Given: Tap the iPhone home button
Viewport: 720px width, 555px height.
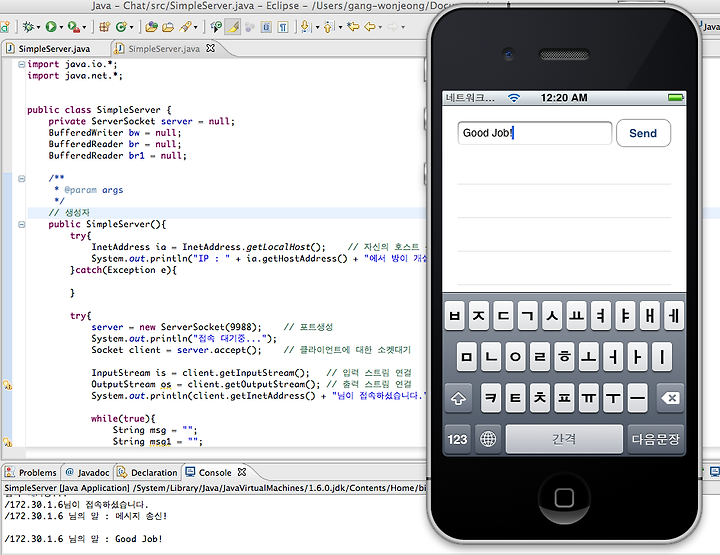Looking at the screenshot, I should pos(564,498).
